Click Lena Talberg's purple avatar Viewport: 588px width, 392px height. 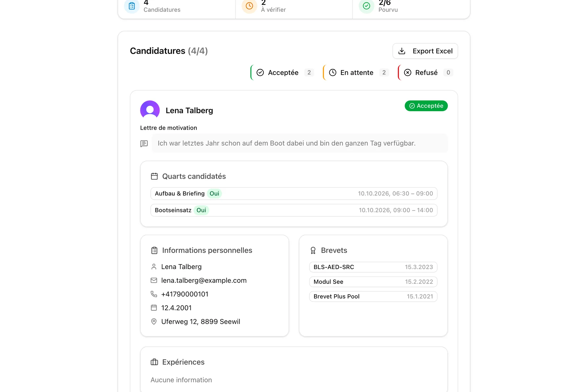[x=150, y=110]
